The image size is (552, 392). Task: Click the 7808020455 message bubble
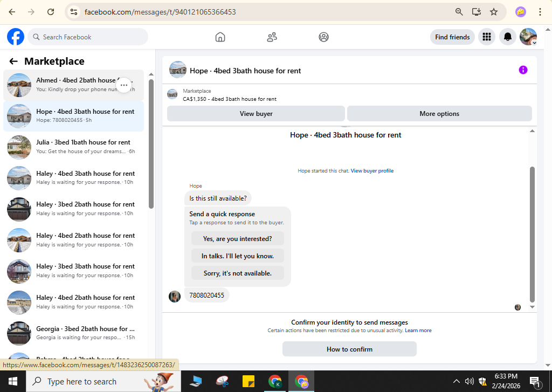(206, 295)
